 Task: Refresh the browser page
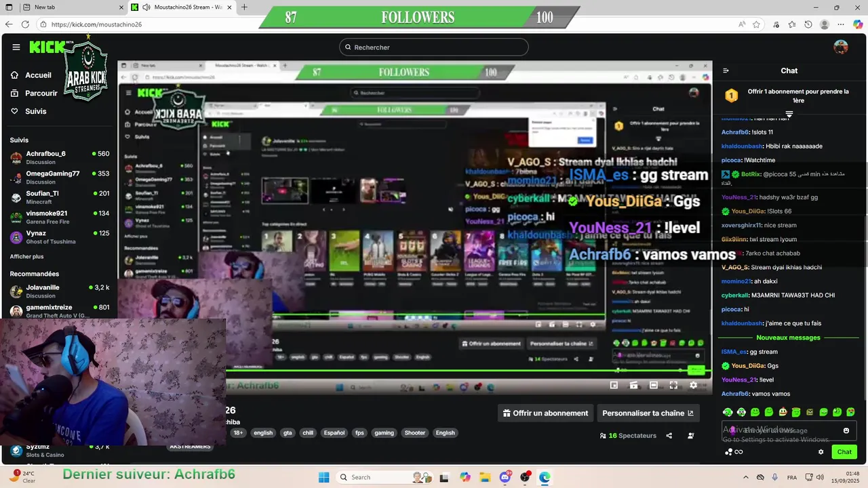tap(25, 24)
